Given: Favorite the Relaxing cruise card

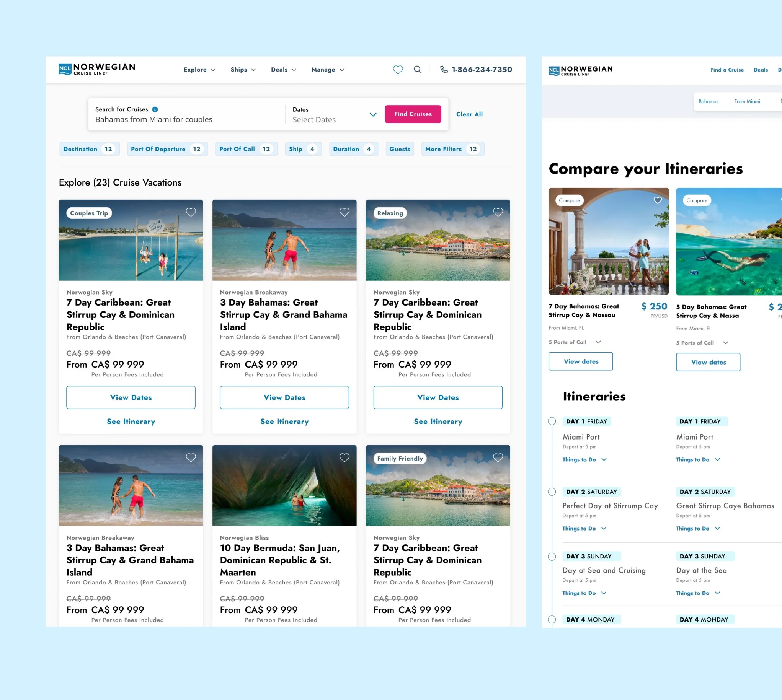Looking at the screenshot, I should click(498, 212).
